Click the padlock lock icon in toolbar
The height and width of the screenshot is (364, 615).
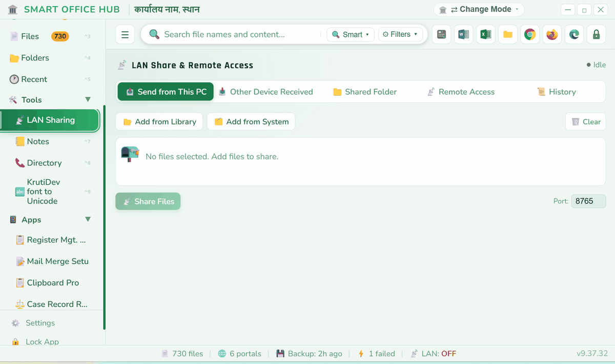(596, 34)
